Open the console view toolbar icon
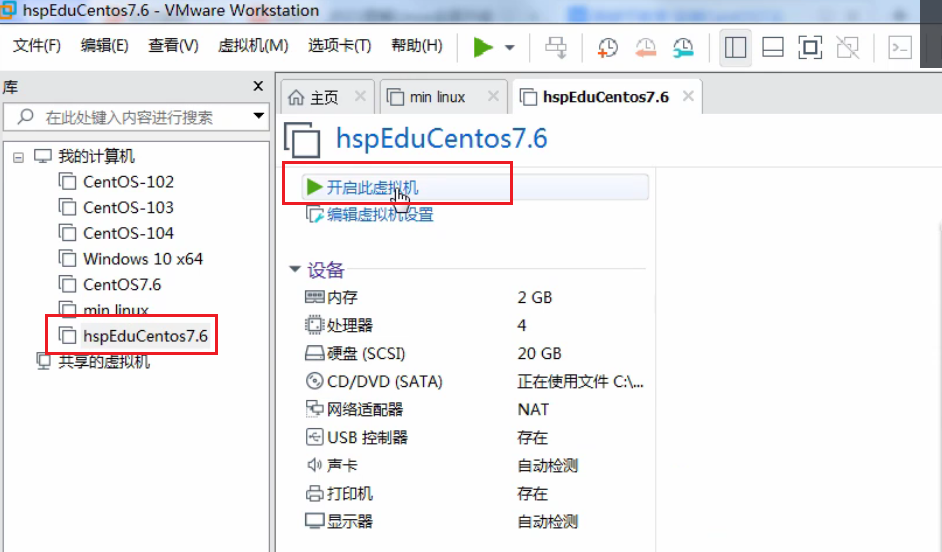 click(900, 47)
